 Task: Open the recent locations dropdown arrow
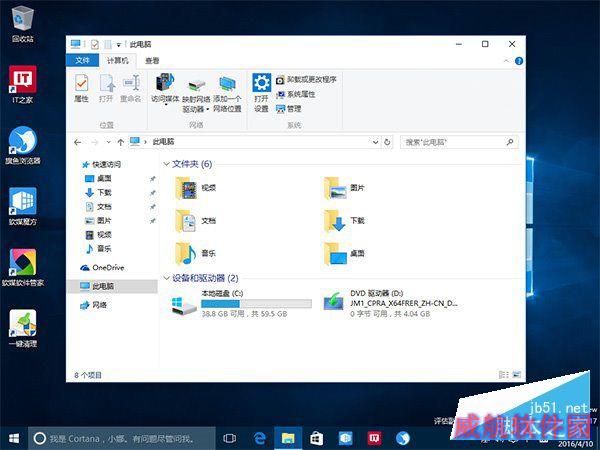109,142
